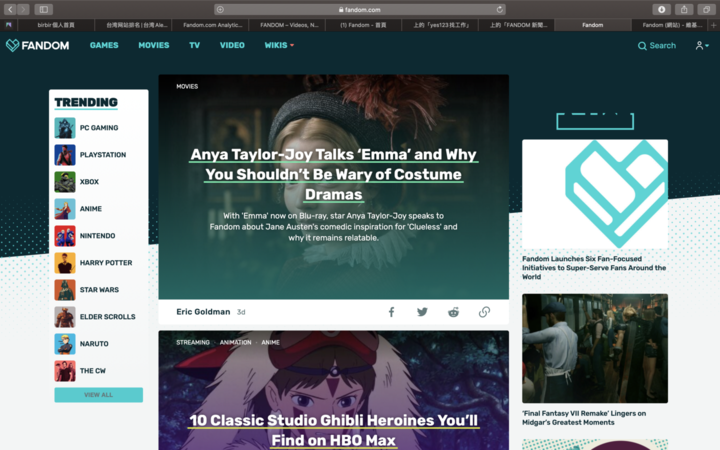Open THE CW trending link
Screen dimensions: 720x450
tap(92, 371)
